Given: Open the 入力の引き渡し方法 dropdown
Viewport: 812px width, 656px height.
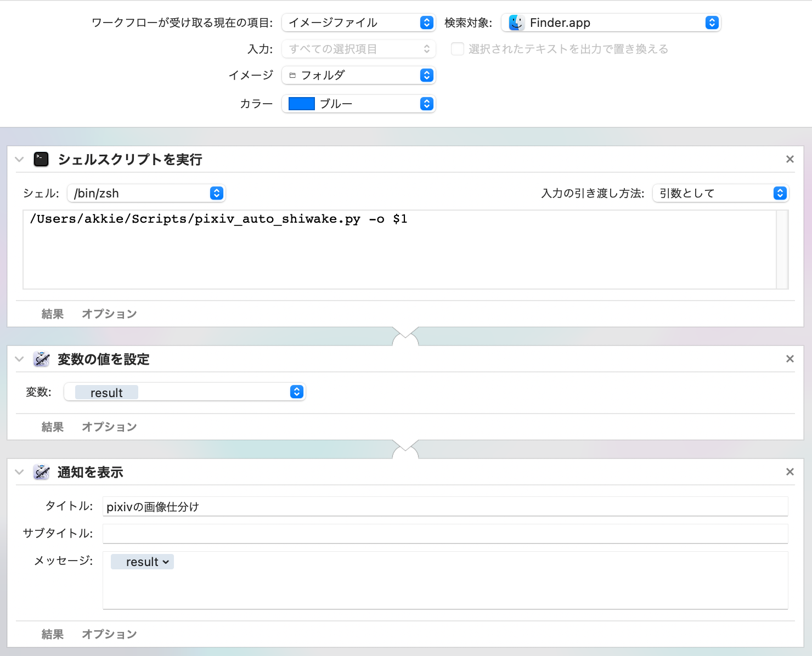Looking at the screenshot, I should point(720,193).
